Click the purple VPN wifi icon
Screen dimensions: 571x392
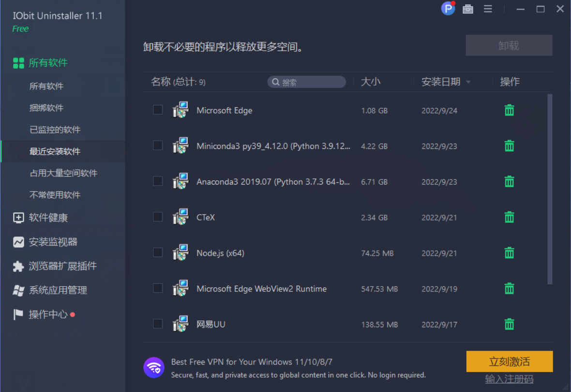click(x=154, y=368)
